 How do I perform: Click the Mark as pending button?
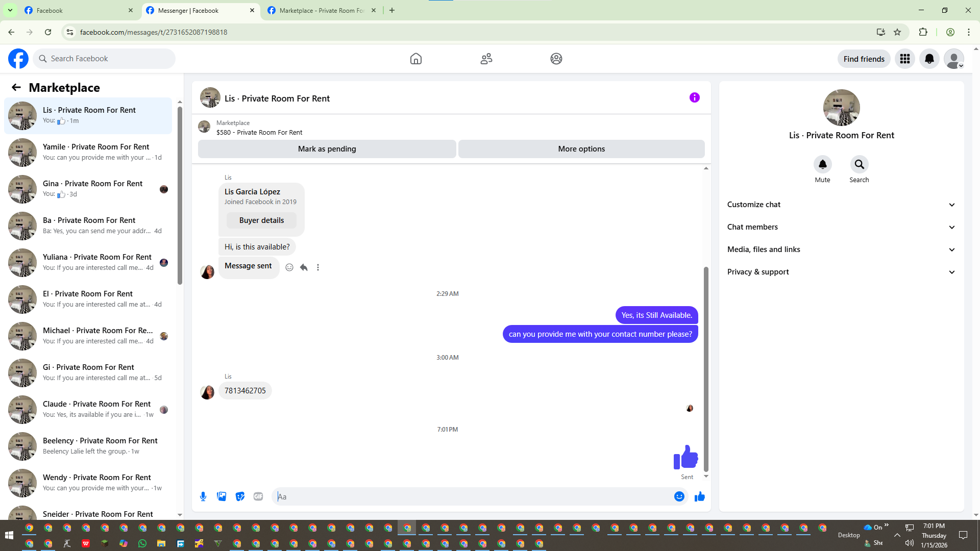327,149
